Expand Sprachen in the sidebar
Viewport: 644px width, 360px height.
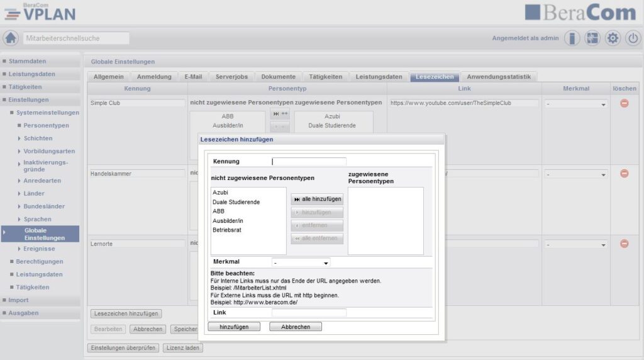(19, 220)
